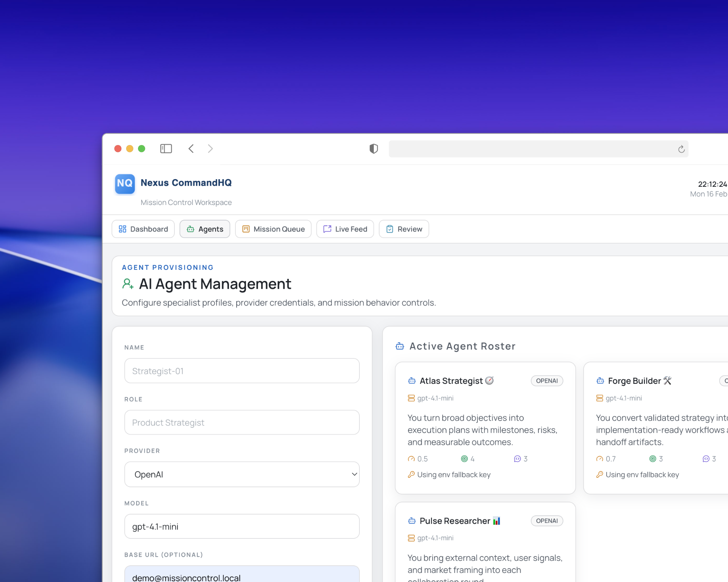Click the OPENAI badge on Atlas Strategist

[x=547, y=380]
